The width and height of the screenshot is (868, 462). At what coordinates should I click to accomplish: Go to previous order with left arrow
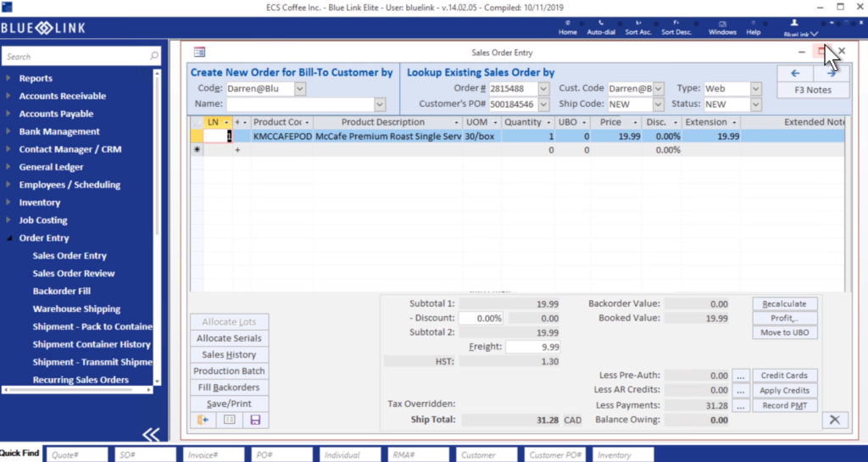pyautogui.click(x=795, y=73)
